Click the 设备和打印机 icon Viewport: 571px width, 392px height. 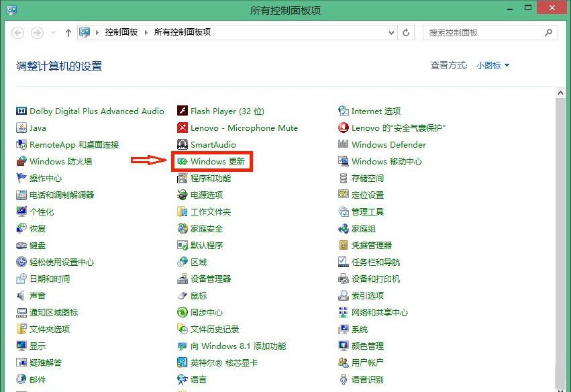(344, 279)
